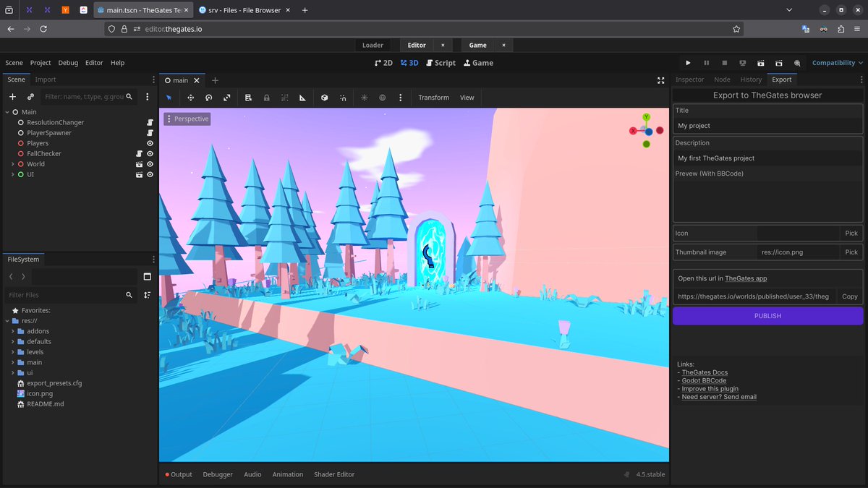The width and height of the screenshot is (868, 488).
Task: Toggle Preview Sunlight in the viewport toolbar
Action: [365, 97]
